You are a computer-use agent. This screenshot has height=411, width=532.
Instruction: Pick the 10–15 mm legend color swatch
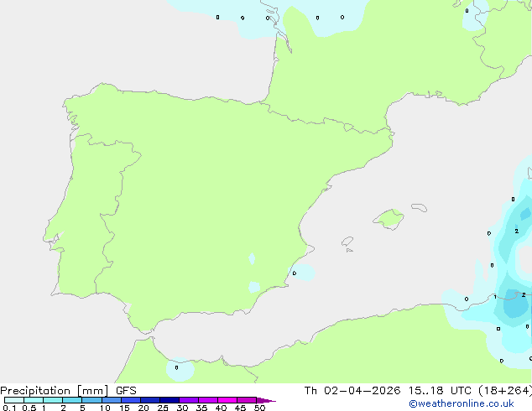112,400
